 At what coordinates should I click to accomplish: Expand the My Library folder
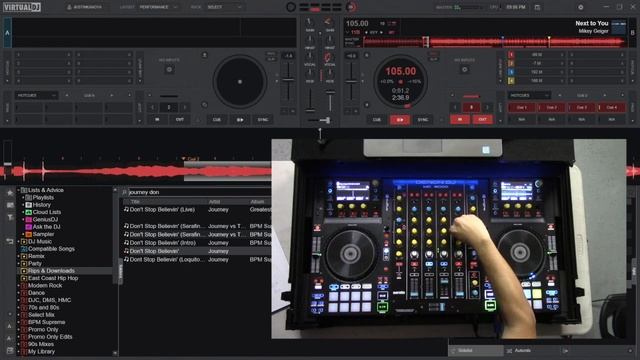click(18, 351)
